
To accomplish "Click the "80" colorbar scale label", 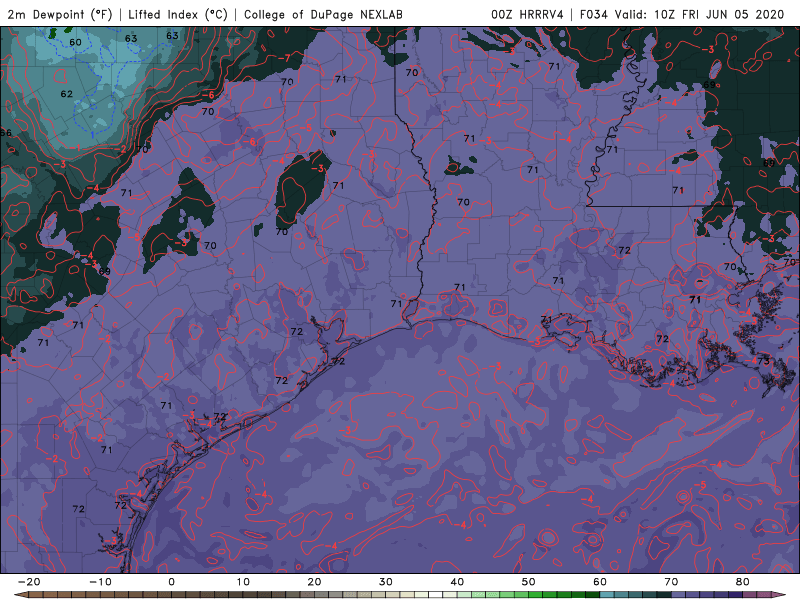I will pyautogui.click(x=743, y=582).
